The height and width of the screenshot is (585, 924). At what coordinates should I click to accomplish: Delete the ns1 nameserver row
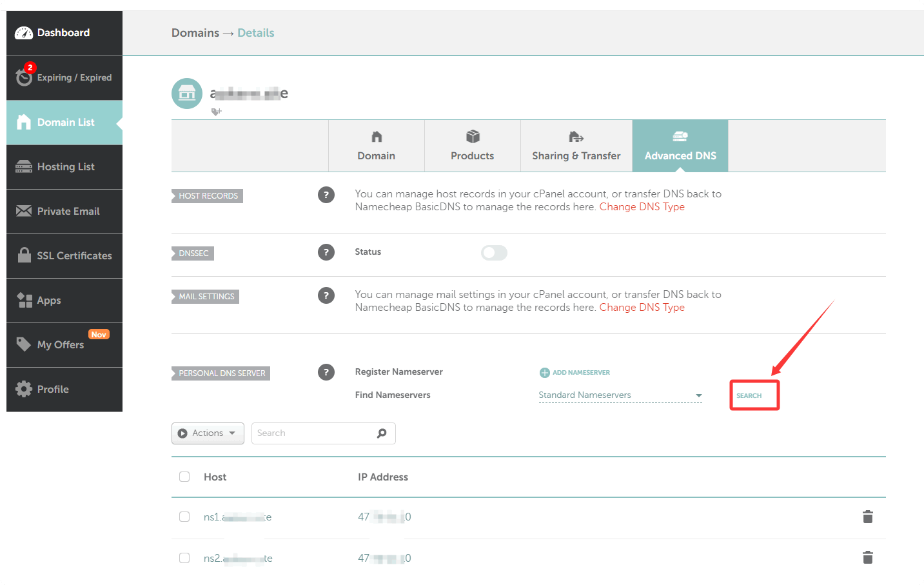point(868,517)
